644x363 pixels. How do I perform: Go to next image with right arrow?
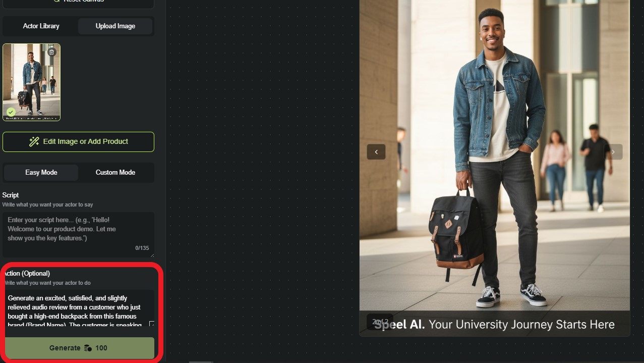[x=613, y=152]
